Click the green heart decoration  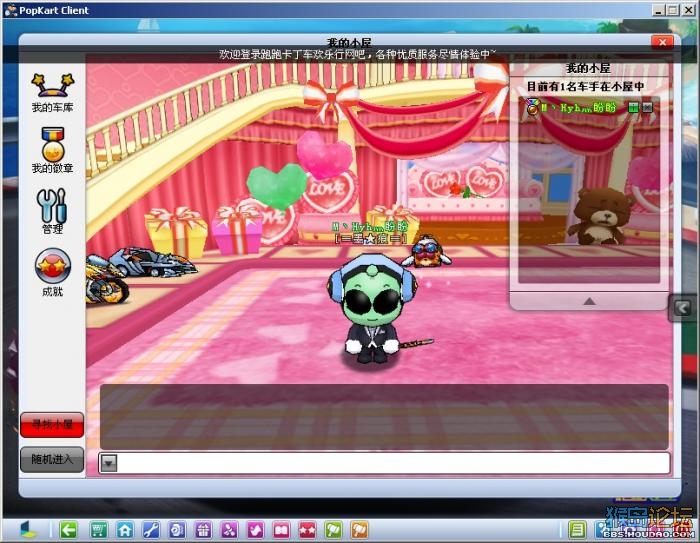tap(277, 185)
